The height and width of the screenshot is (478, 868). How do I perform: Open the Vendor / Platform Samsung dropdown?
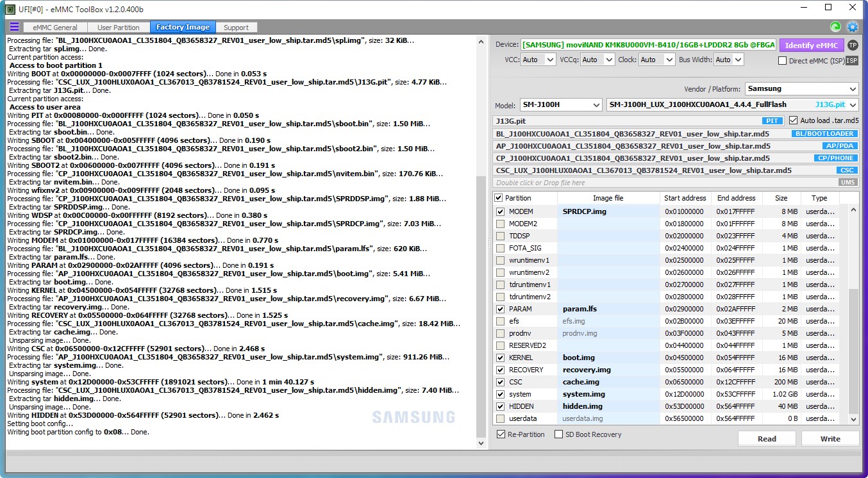pyautogui.click(x=801, y=88)
